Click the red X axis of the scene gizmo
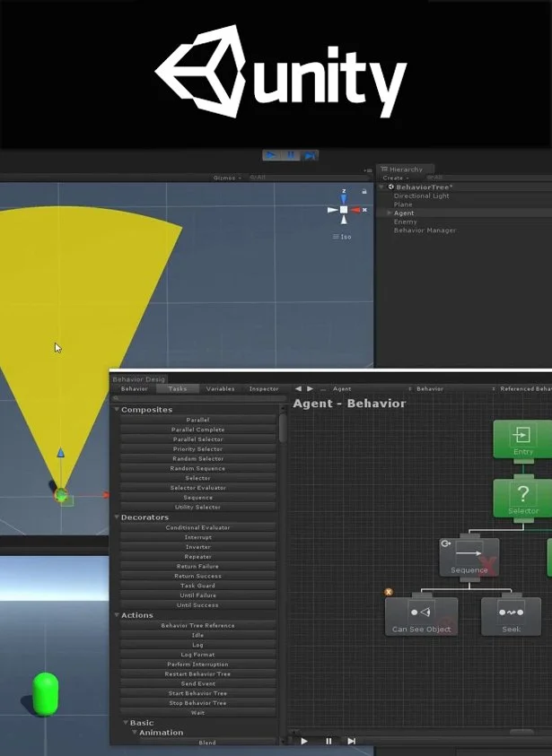This screenshot has width=552, height=756. coord(356,210)
